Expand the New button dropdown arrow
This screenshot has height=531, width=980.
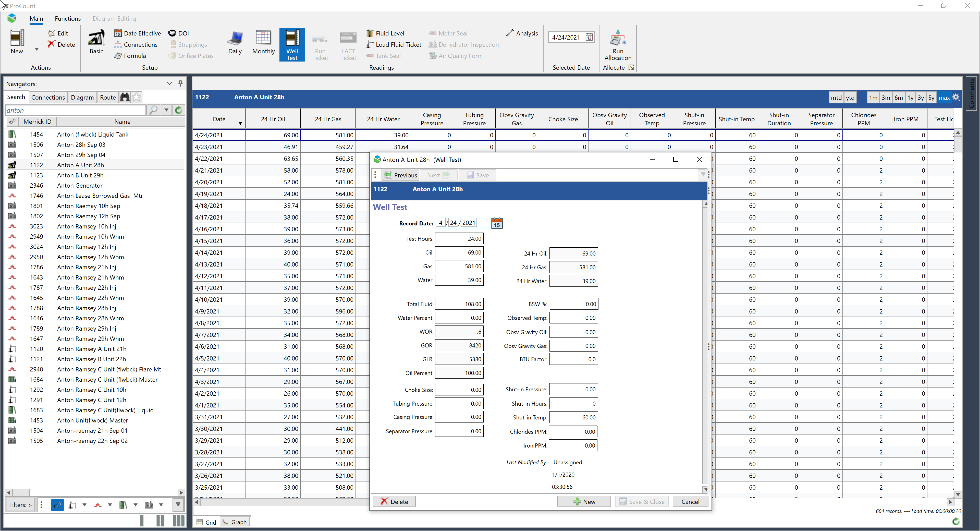tap(36, 49)
